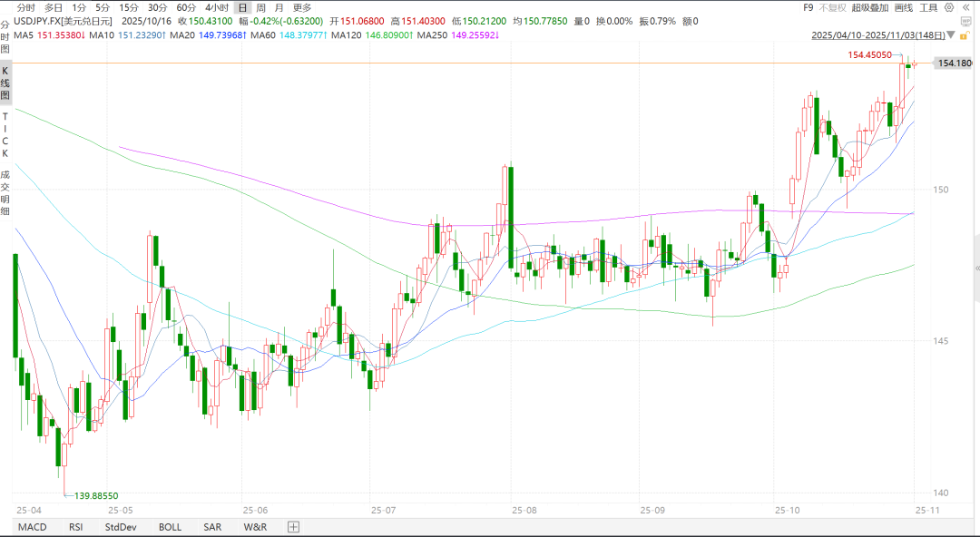The image size is (980, 537).
Task: Click the 开151.06800 open value
Action: coord(357,21)
